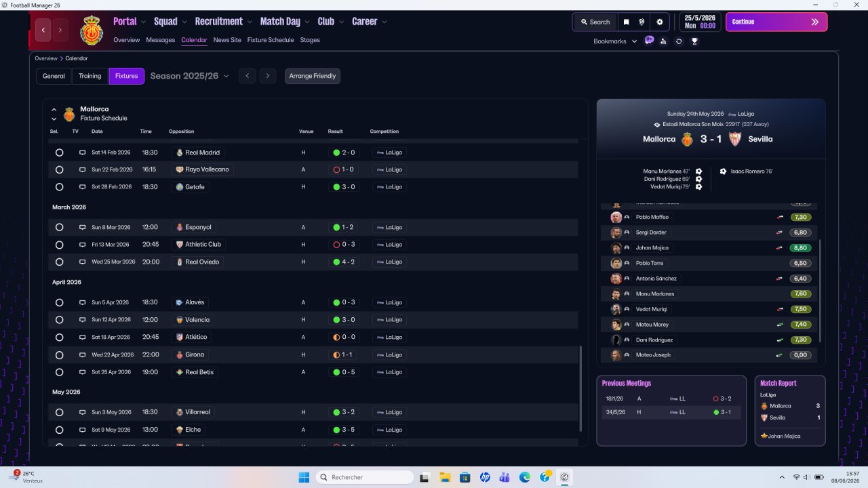Image resolution: width=868 pixels, height=488 pixels.
Task: Open File Explorer from the taskbar
Action: [445, 477]
